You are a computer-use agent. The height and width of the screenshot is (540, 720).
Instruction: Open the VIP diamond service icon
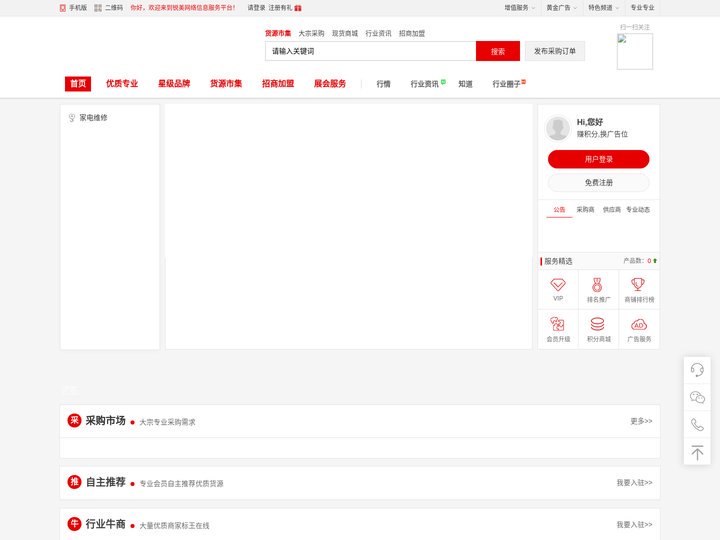pos(558,285)
